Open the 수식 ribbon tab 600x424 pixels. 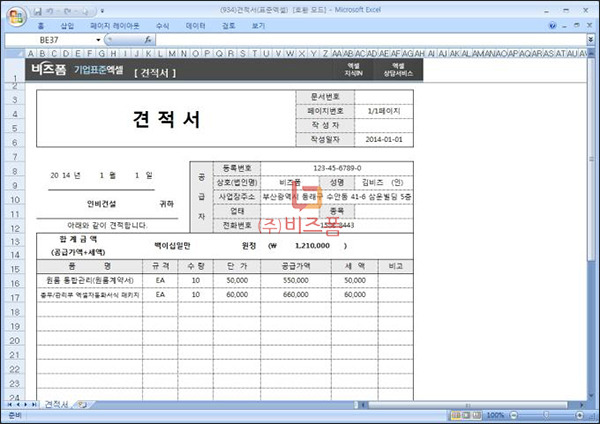click(163, 26)
